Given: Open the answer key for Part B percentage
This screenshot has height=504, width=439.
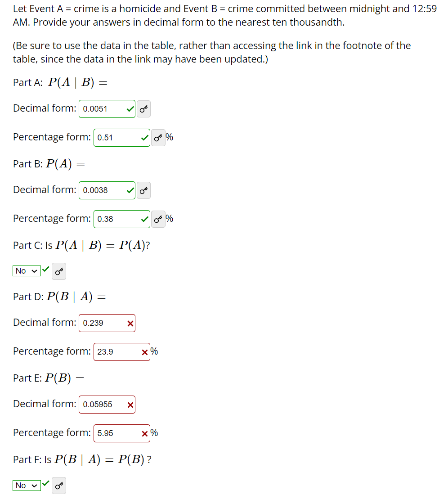Looking at the screenshot, I should tap(158, 219).
